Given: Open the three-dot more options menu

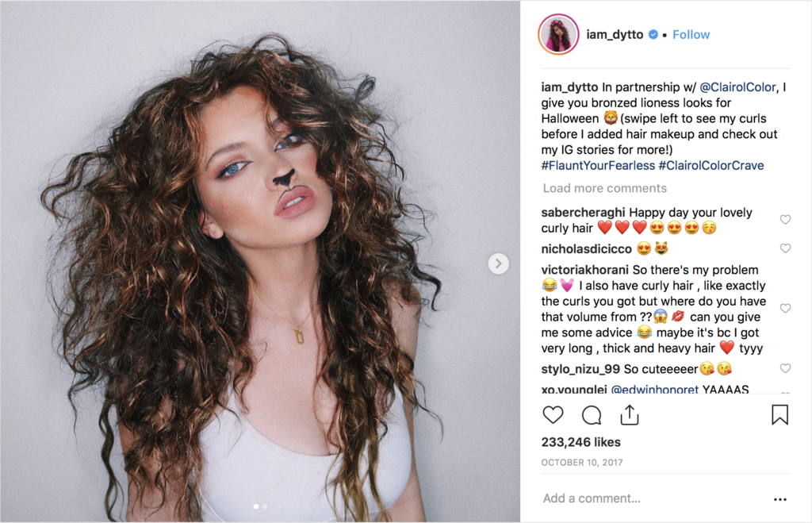Looking at the screenshot, I should click(x=780, y=499).
